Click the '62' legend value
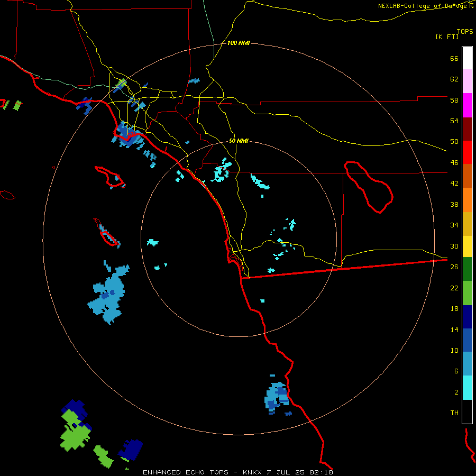The image size is (476, 476). (x=454, y=79)
